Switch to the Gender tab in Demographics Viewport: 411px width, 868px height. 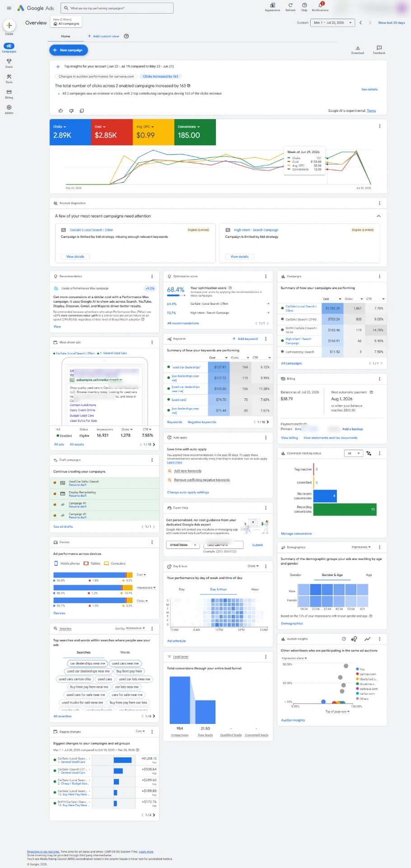(x=295, y=575)
